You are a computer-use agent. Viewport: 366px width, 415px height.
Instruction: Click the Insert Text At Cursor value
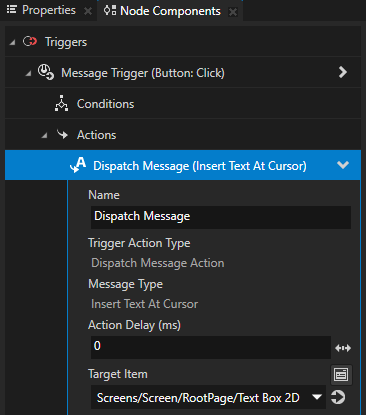point(144,304)
